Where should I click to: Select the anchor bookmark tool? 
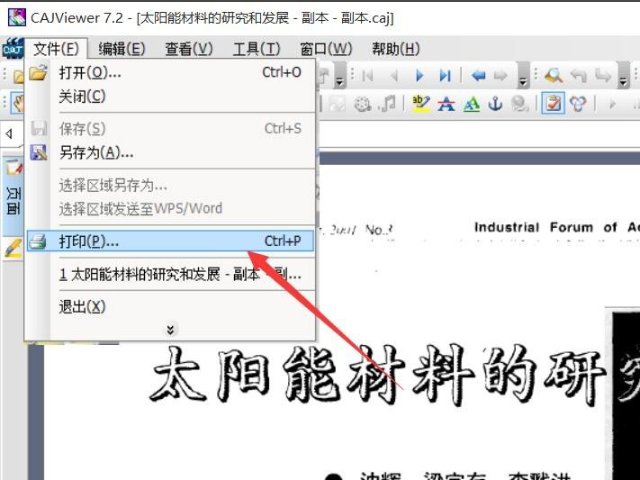(496, 104)
